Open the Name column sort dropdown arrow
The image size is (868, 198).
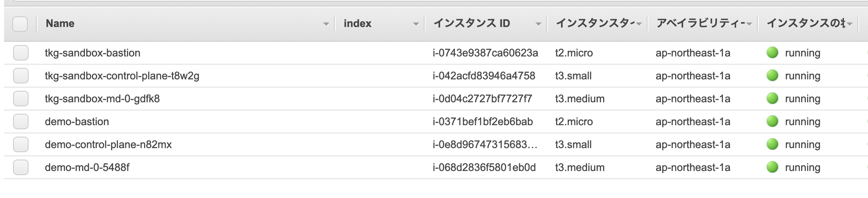[x=326, y=24]
